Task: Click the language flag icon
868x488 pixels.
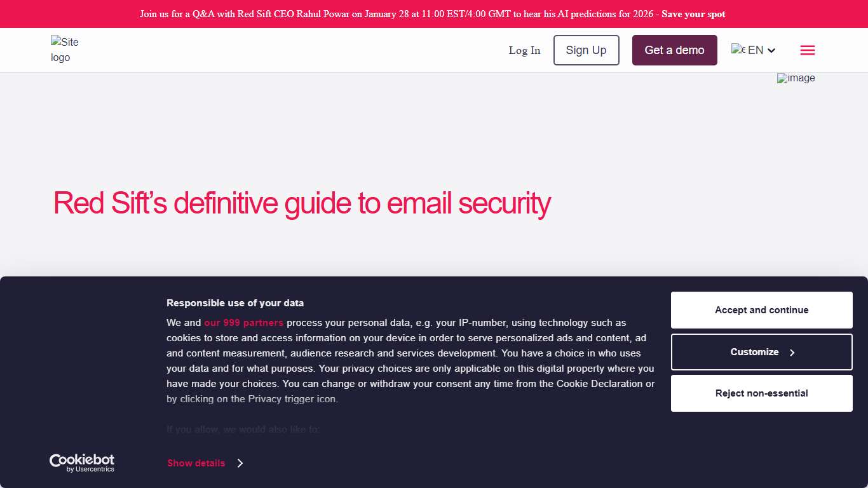Action: pyautogui.click(x=738, y=49)
